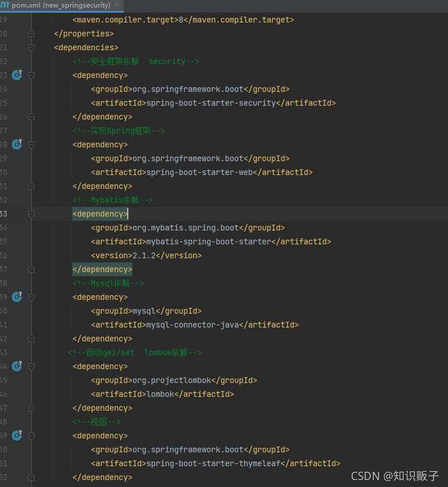448x487 pixels.
Task: Click org.projectlombok groupId line
Action: pos(174,381)
